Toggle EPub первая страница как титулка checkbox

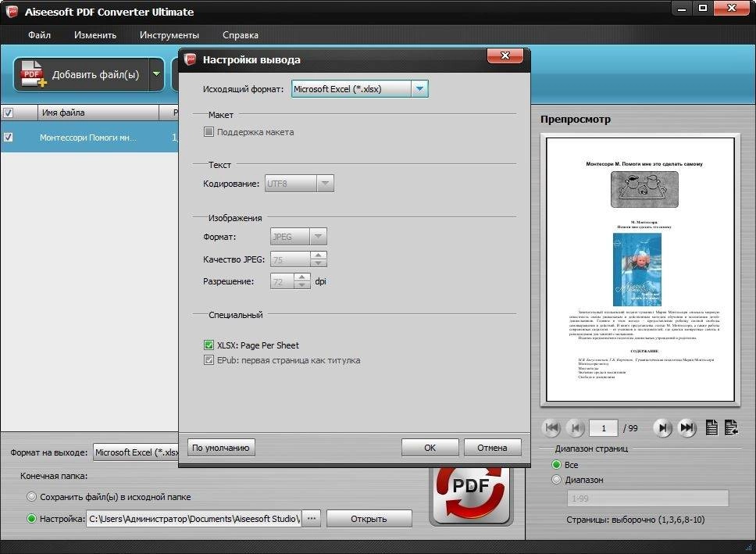click(x=209, y=360)
